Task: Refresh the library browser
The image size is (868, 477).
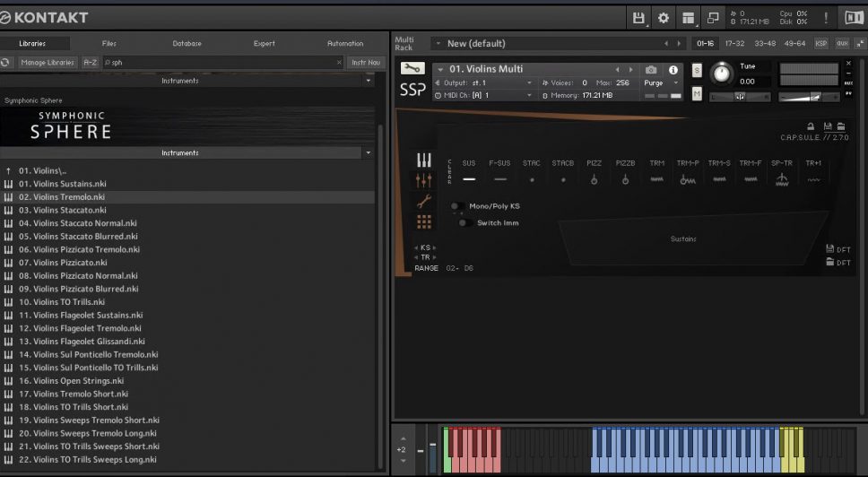Action: pyautogui.click(x=5, y=63)
